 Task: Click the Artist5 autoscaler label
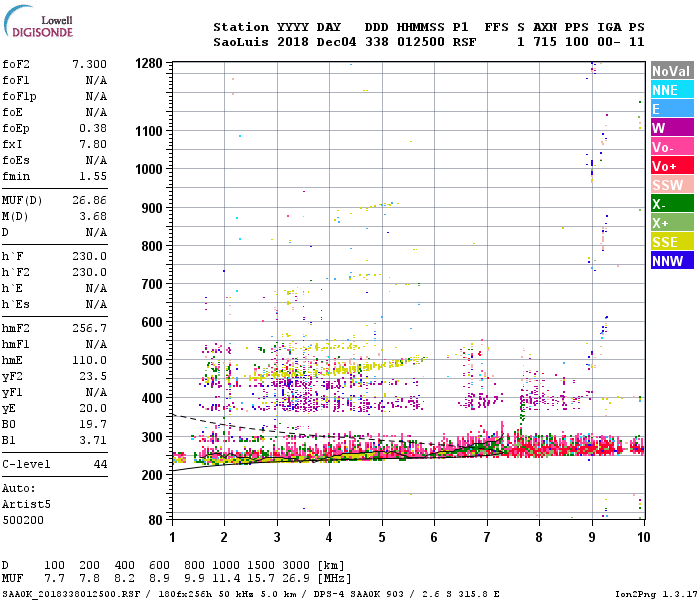(x=26, y=504)
